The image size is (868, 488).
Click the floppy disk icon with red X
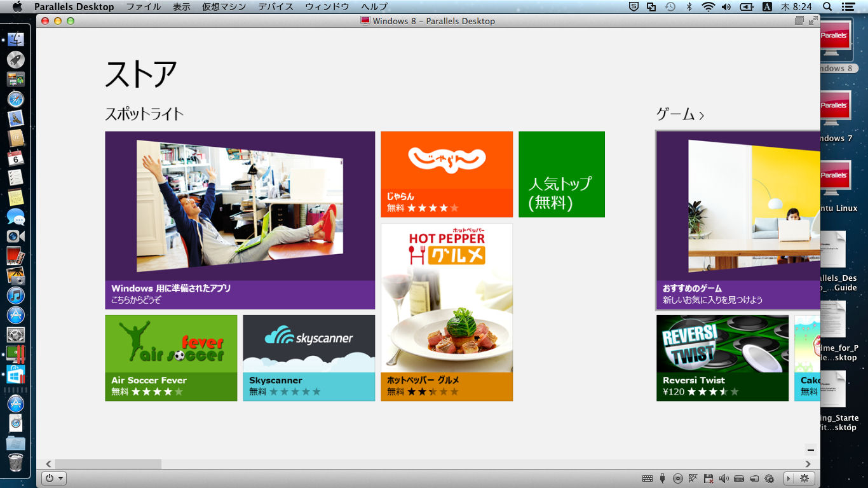(708, 478)
